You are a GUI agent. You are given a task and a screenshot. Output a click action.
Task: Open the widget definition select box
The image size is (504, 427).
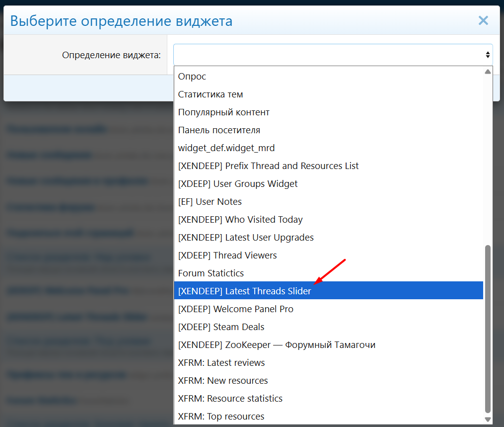coord(333,55)
